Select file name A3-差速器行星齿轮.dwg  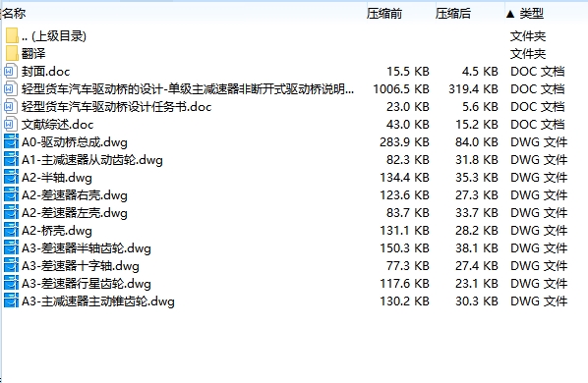coord(87,284)
